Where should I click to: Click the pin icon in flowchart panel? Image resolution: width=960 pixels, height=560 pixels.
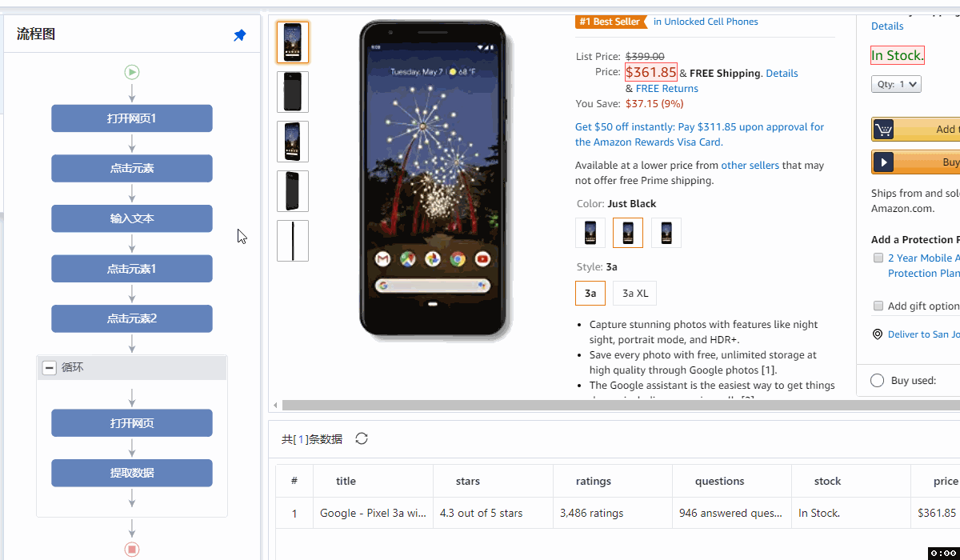[239, 35]
